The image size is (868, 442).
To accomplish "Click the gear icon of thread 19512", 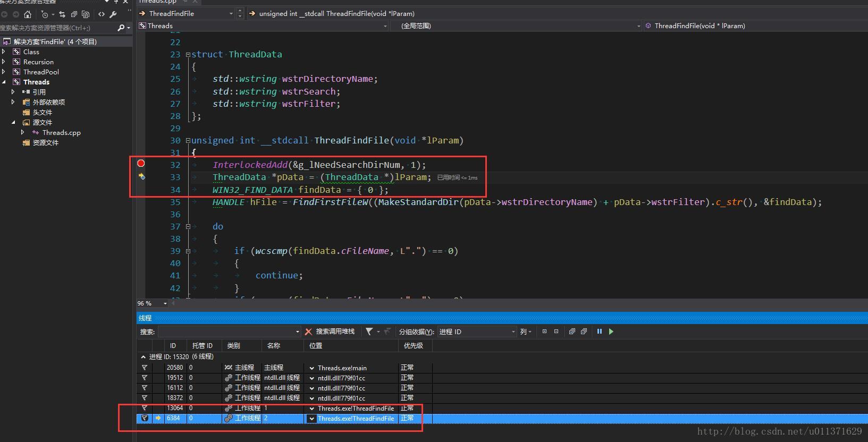I will point(229,378).
